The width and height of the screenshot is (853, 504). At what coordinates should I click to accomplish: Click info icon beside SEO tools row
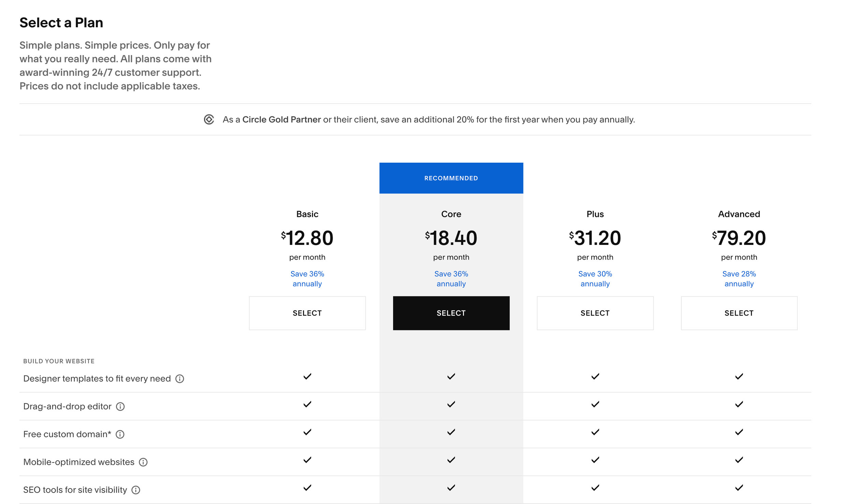[136, 490]
